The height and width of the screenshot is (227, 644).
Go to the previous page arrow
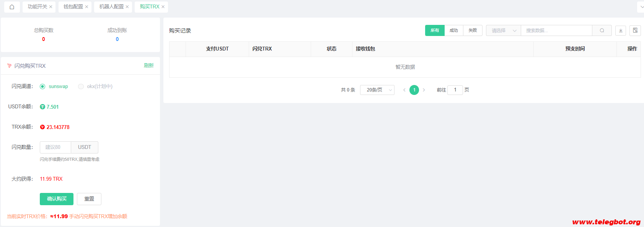(x=404, y=90)
